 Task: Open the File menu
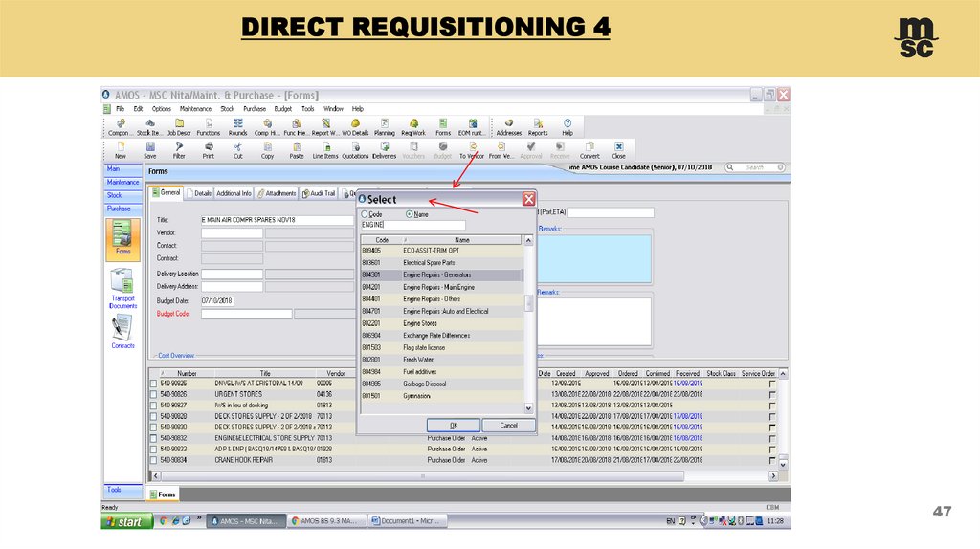pos(120,109)
